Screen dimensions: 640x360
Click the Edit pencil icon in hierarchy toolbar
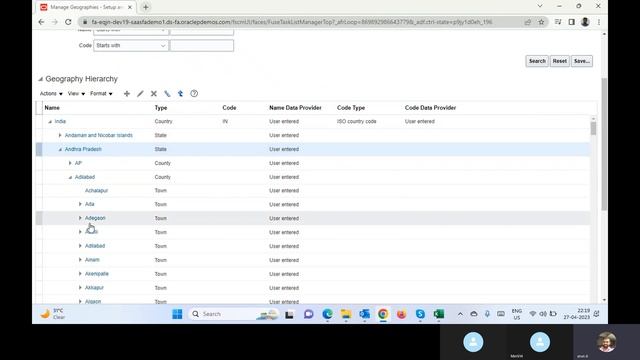click(x=140, y=93)
